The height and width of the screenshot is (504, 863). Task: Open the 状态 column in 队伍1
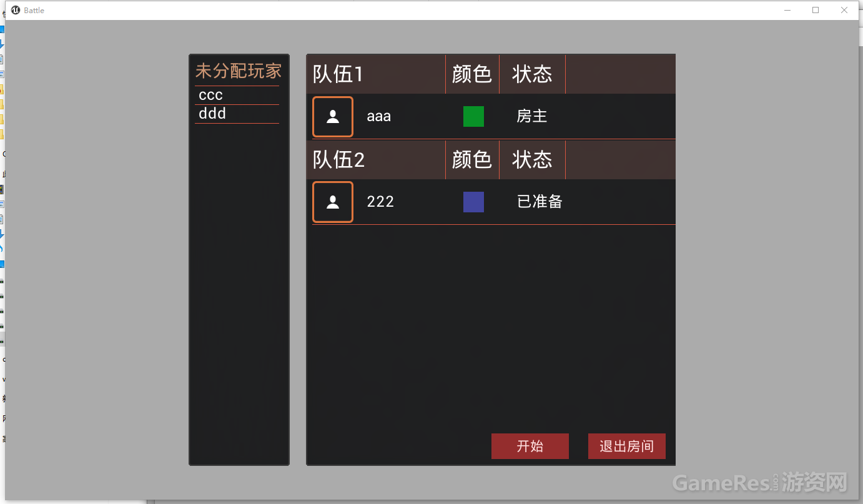coord(531,74)
